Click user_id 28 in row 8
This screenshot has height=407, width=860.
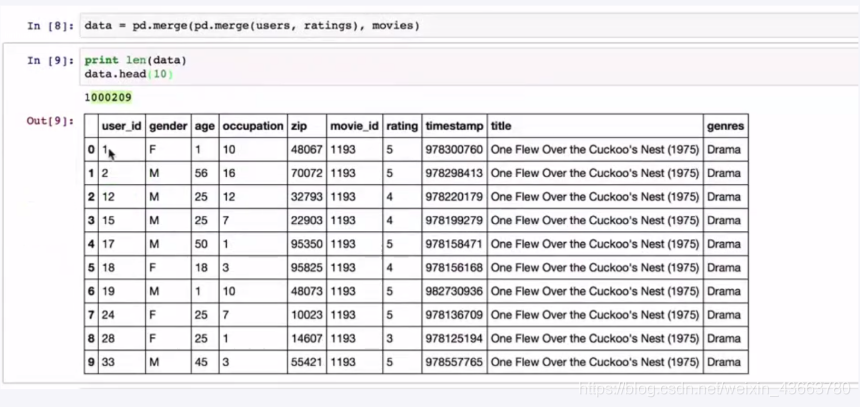tap(108, 338)
